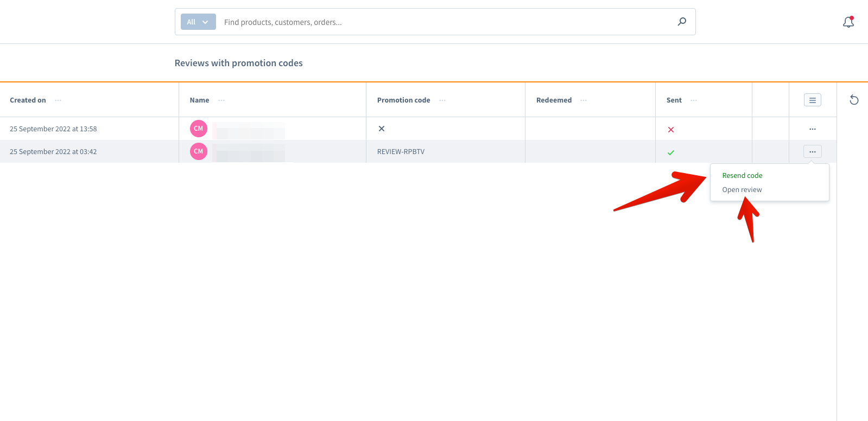Select the REVIEW-RPBTV promotion code cell

coord(401,152)
